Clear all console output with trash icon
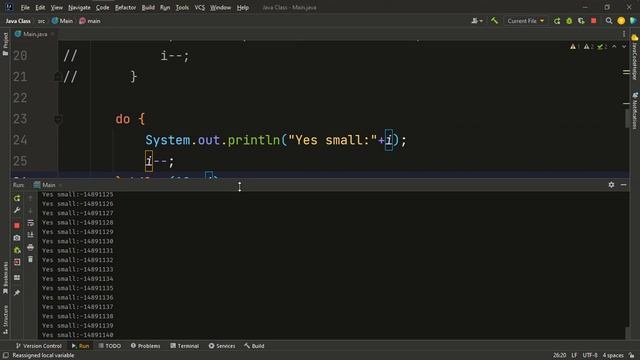Image resolution: width=640 pixels, height=360 pixels. tap(30, 259)
